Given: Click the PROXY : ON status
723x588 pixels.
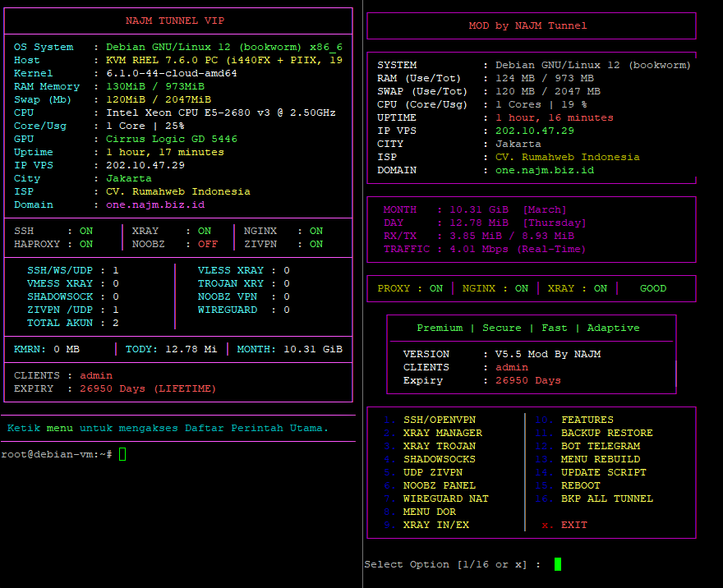Looking at the screenshot, I should (410, 288).
